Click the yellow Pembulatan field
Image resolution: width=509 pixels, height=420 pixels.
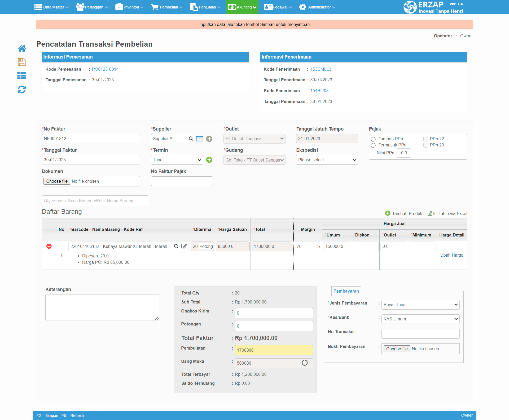click(274, 350)
